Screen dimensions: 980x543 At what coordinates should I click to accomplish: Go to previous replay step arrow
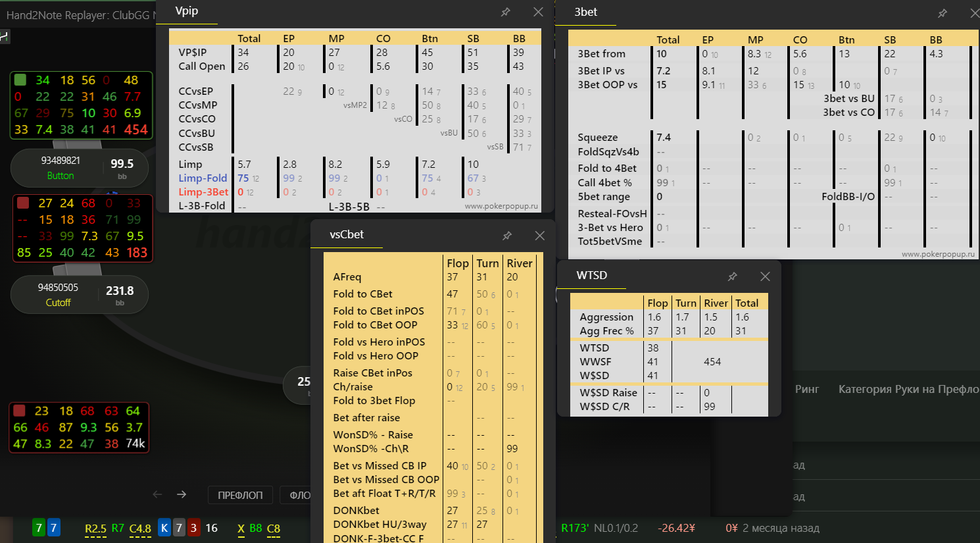tap(157, 494)
